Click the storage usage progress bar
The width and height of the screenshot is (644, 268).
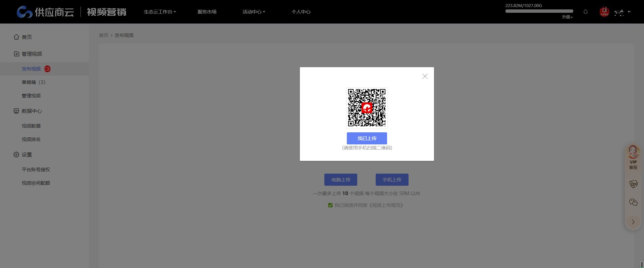point(539,11)
